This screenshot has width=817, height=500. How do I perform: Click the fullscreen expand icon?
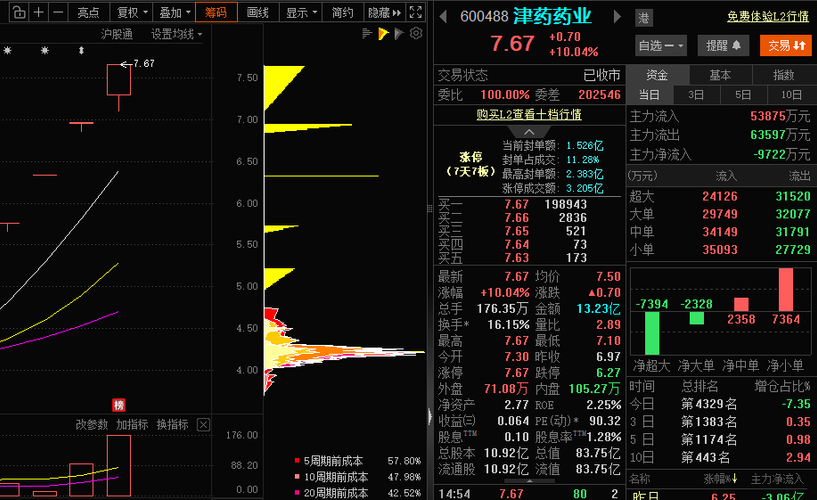pos(416,12)
